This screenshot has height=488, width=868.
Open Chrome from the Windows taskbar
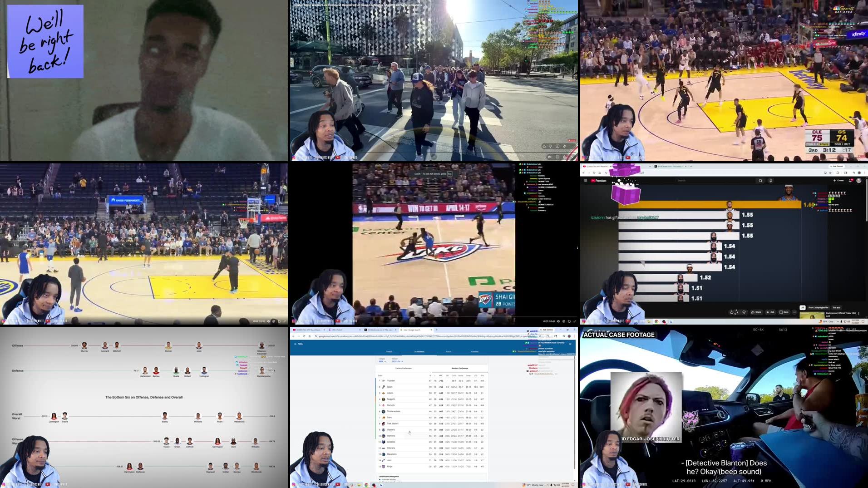click(x=366, y=485)
